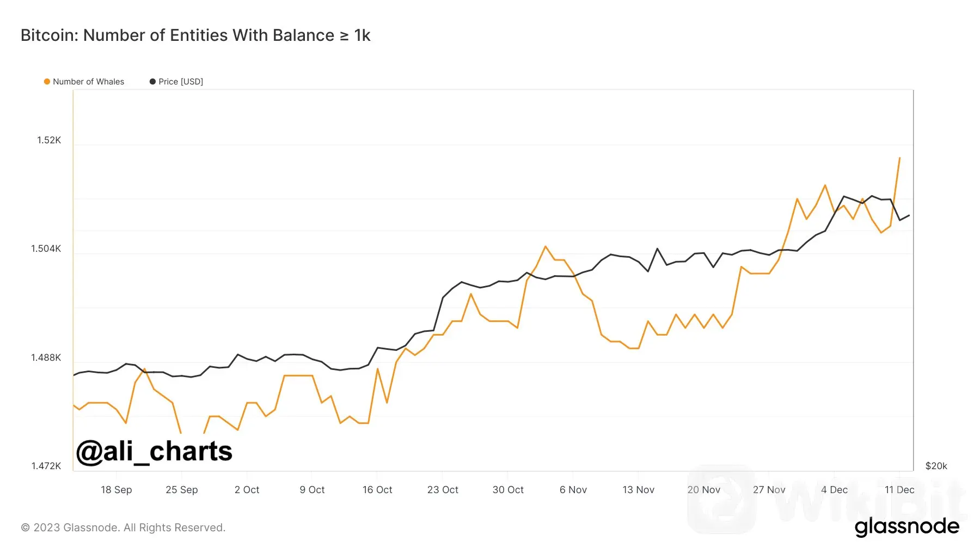Click the 1.488K y-axis label
980x552 pixels.
(46, 357)
